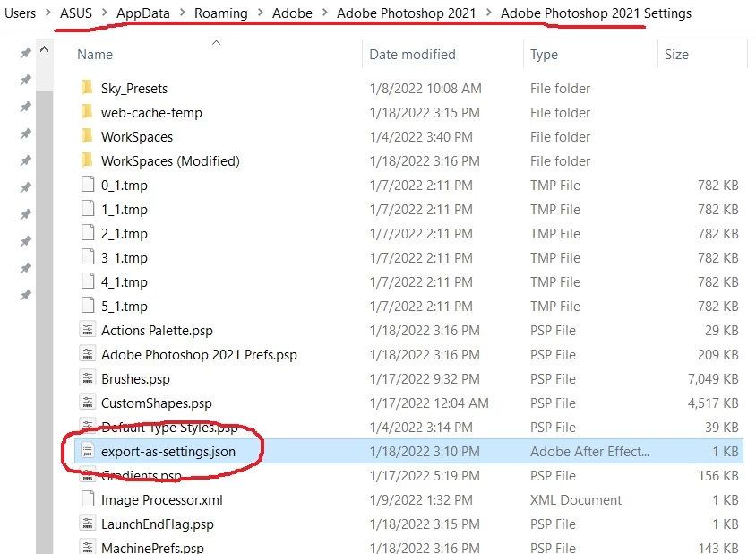Image resolution: width=756 pixels, height=554 pixels.
Task: Click the 1/9/2022 1:32 PM date
Action: click(x=421, y=500)
